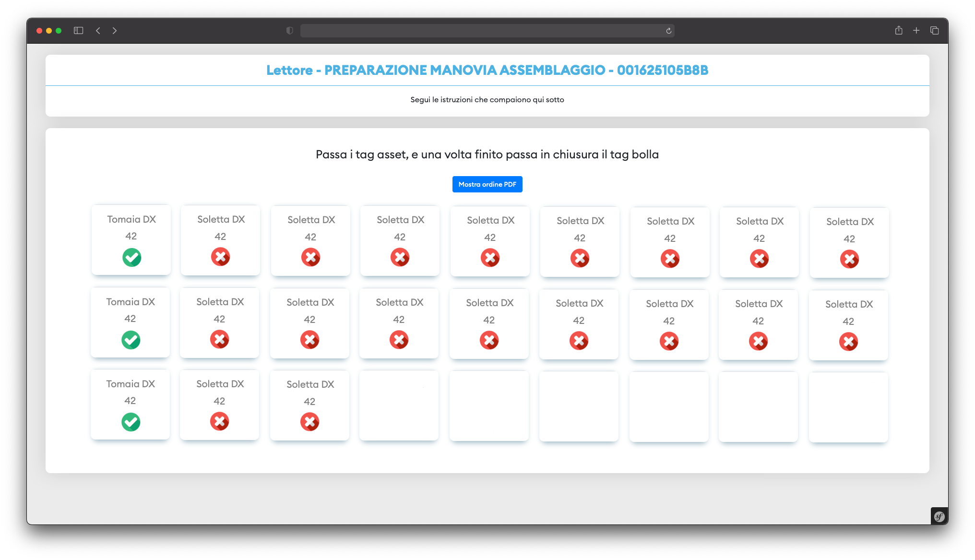Open the browser share icon
The height and width of the screenshot is (560, 975).
click(x=898, y=31)
